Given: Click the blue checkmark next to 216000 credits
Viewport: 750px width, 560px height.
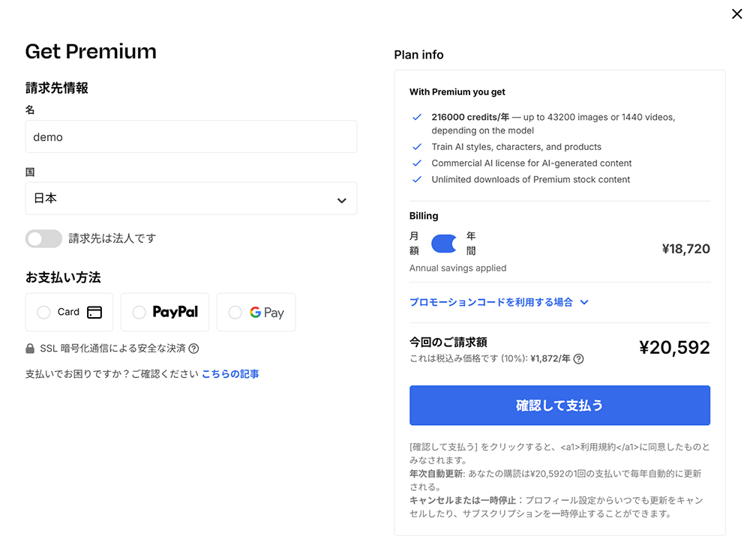Looking at the screenshot, I should pos(417,117).
